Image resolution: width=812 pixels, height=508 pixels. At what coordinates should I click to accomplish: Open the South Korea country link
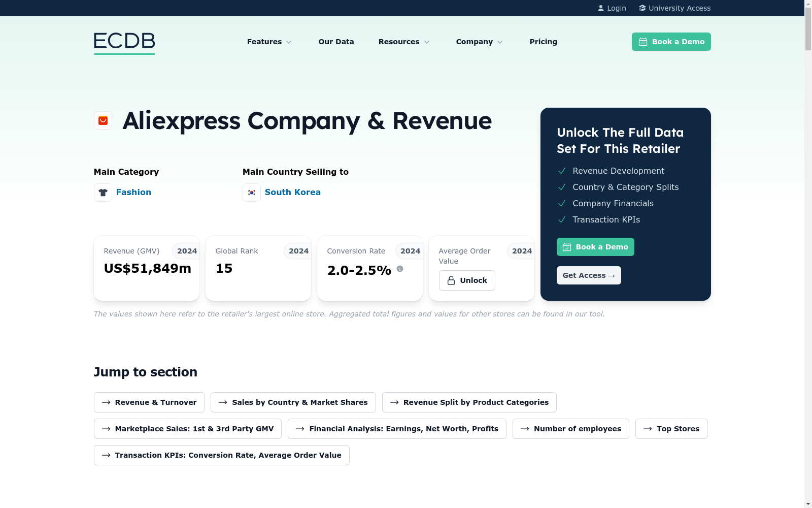[x=292, y=192]
